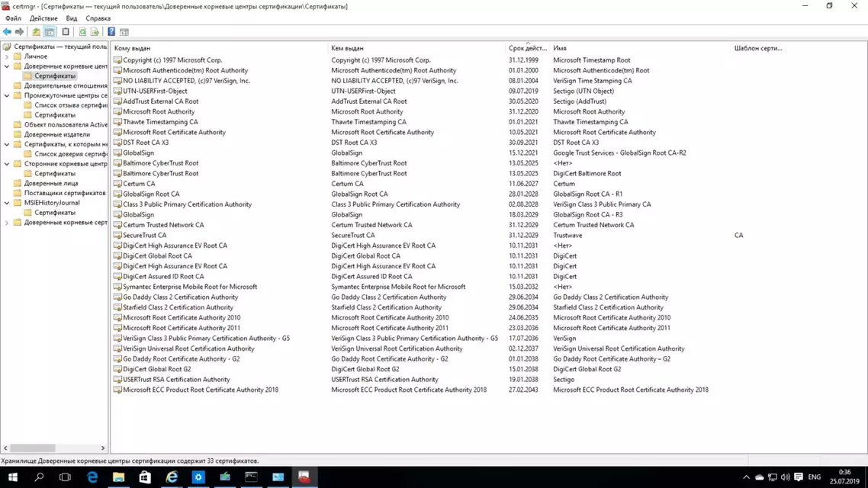Click the folder icon next to Личное

point(18,56)
